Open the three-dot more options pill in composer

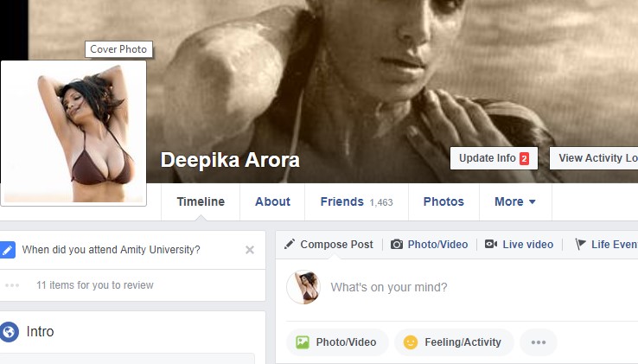click(539, 342)
